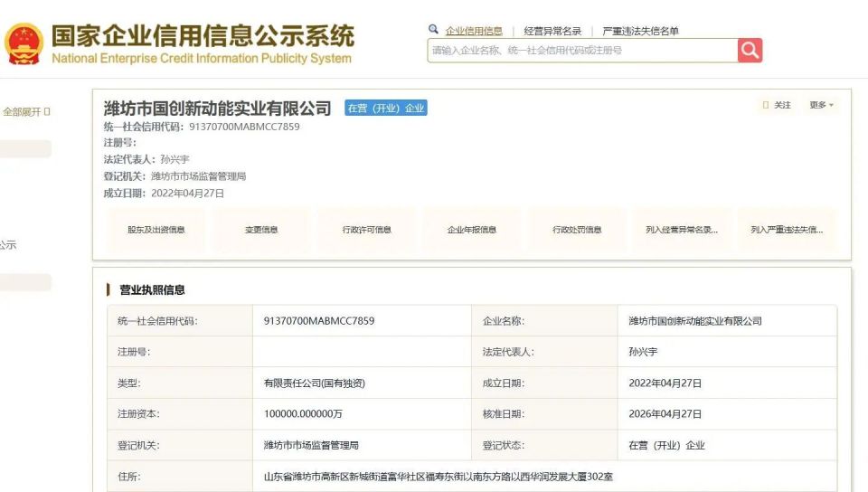Click 孙兴宇 in the license table
Screen dimensions: 868x492
point(643,352)
